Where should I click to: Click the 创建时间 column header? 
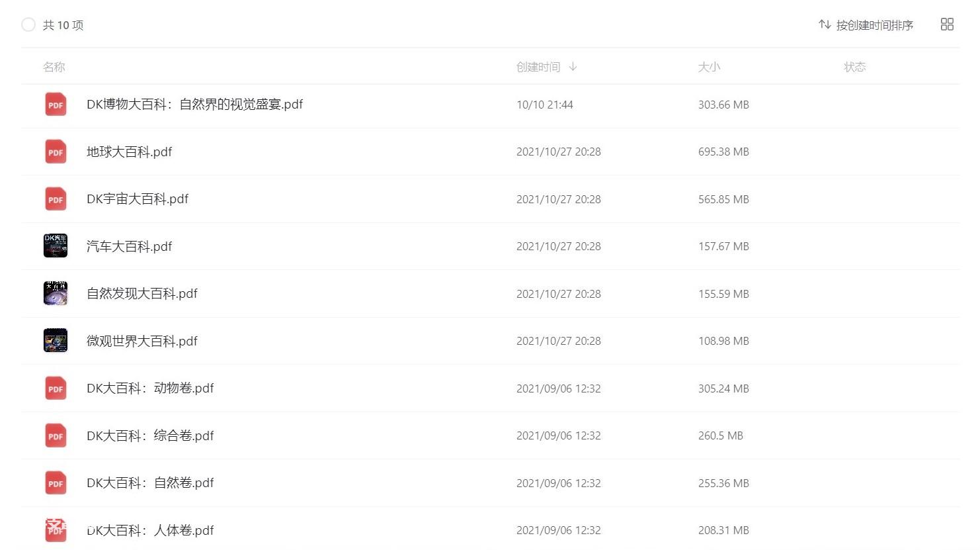pyautogui.click(x=538, y=67)
